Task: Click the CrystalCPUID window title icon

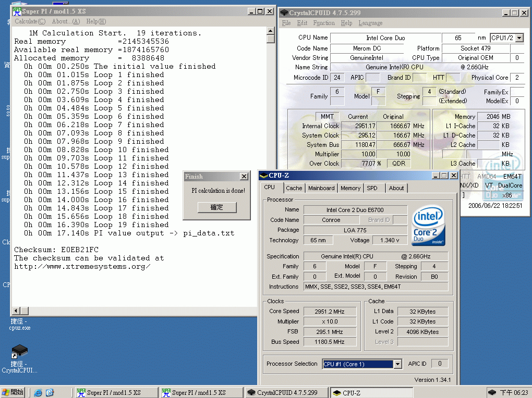Action: (x=283, y=13)
